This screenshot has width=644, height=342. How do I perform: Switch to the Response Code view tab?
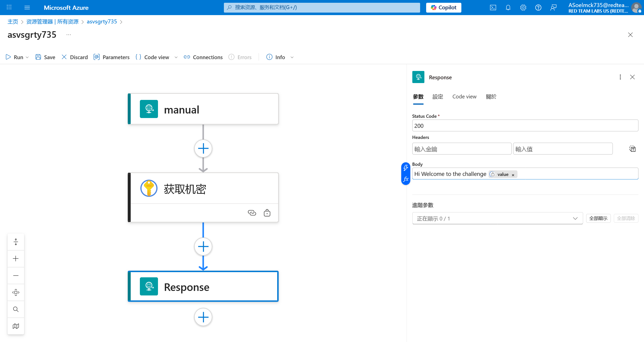click(464, 97)
